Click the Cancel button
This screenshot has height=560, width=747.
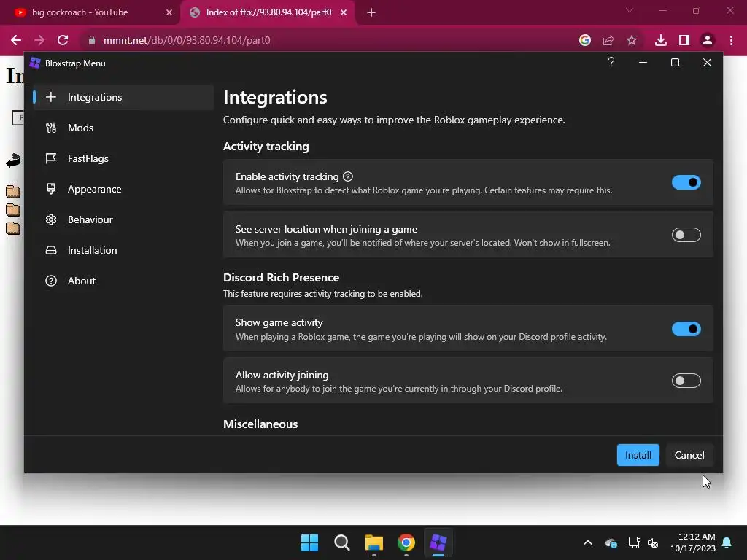tap(689, 455)
